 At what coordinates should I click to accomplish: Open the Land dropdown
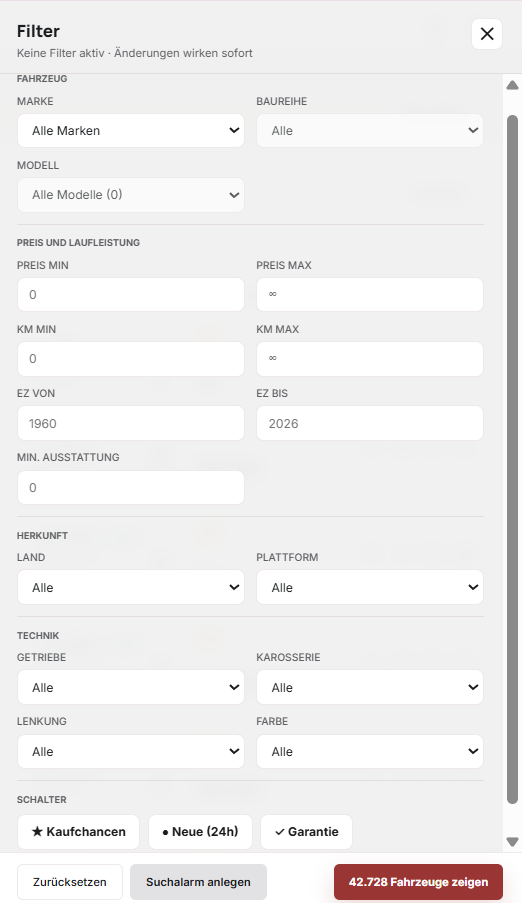(x=131, y=587)
